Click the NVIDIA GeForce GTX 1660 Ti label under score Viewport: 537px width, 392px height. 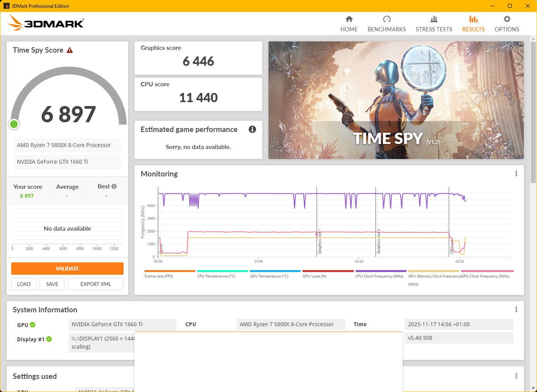coord(67,162)
